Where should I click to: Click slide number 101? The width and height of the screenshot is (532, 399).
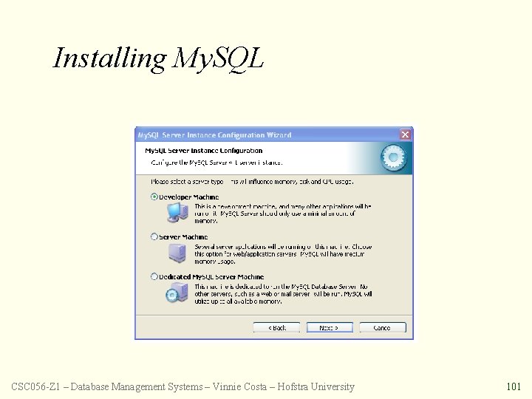(514, 386)
